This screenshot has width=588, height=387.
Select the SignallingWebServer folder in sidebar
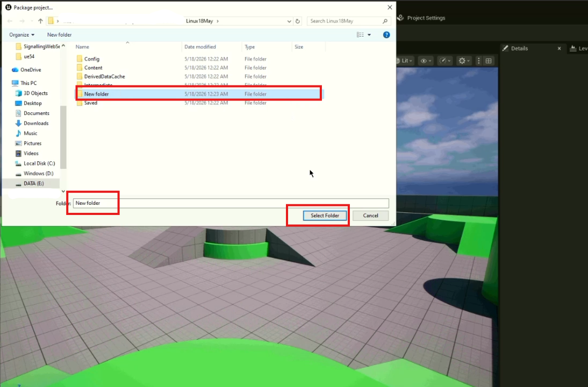pos(38,47)
